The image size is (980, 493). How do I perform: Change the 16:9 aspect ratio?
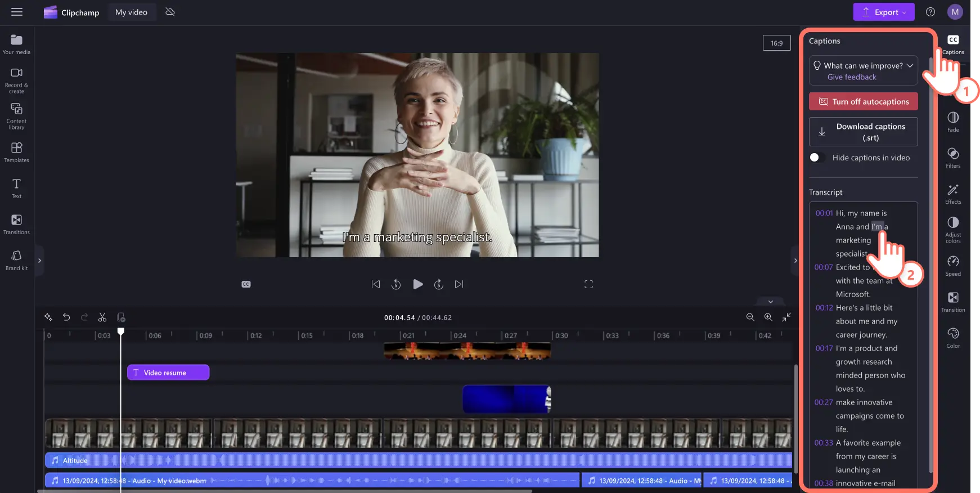pos(776,43)
